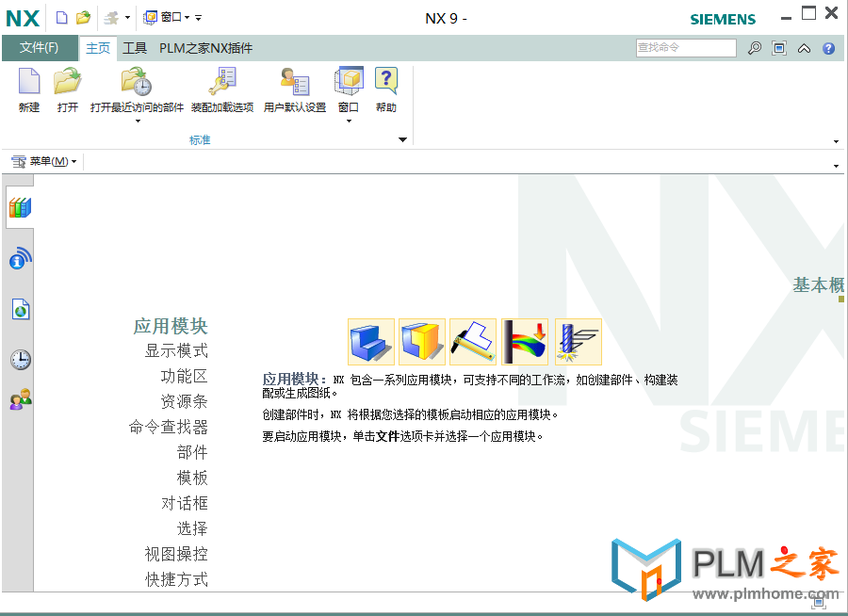Click the Simulation rainbow stress module icon
The width and height of the screenshot is (848, 616).
(525, 342)
